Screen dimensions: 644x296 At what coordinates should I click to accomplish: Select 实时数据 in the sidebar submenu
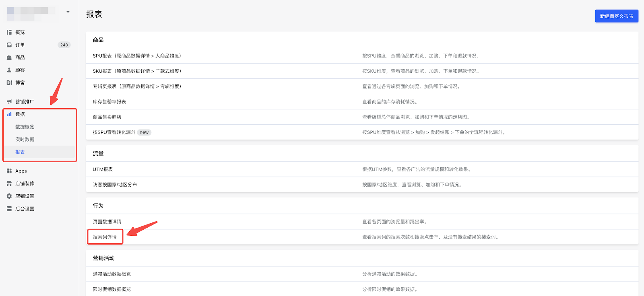tap(25, 139)
